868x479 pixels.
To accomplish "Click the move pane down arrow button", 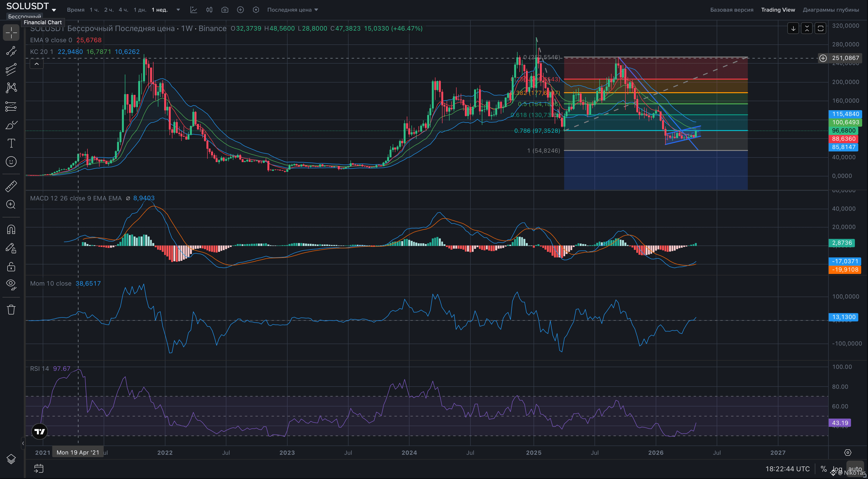I will click(793, 29).
